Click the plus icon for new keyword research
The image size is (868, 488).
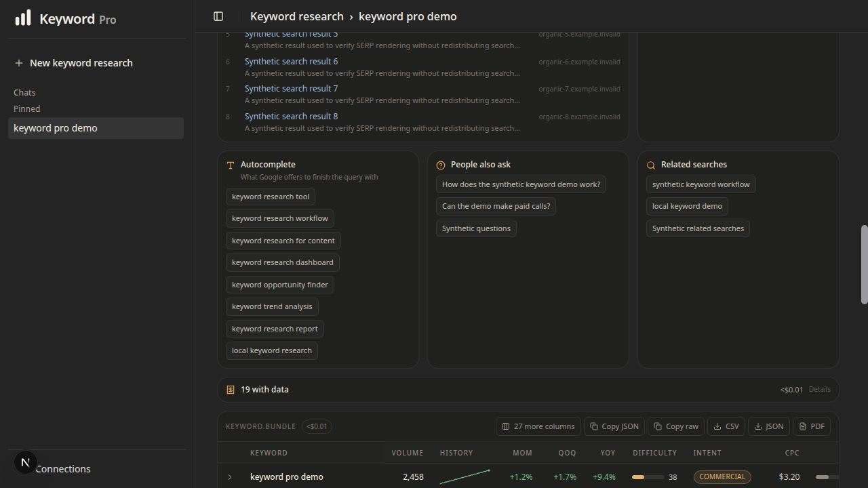(19, 63)
